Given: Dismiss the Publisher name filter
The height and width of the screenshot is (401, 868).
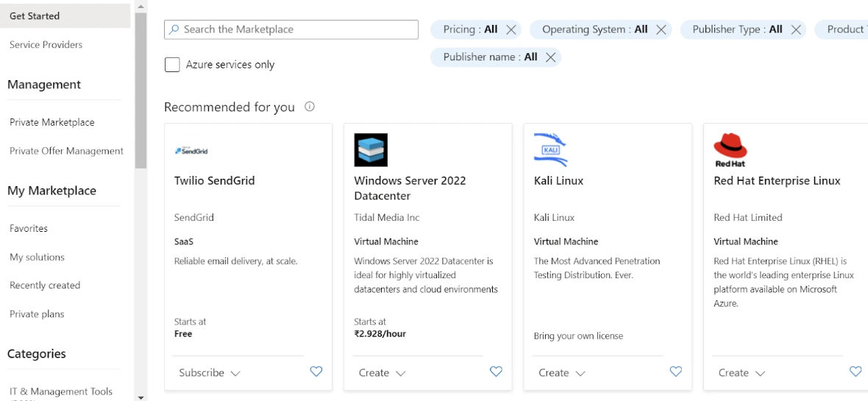Looking at the screenshot, I should point(550,57).
